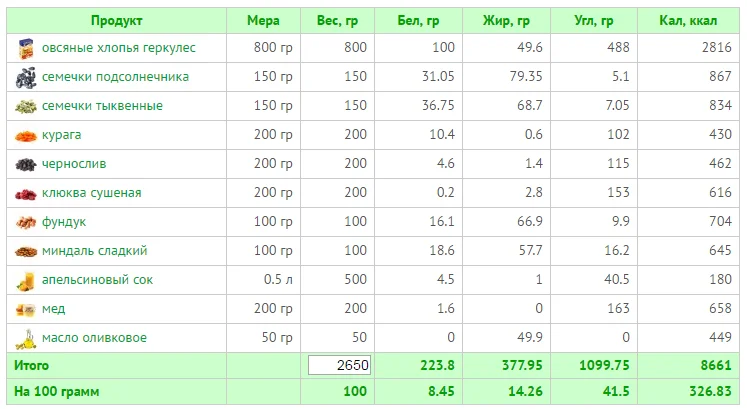This screenshot has width=747, height=409.
Task: Select calories value 449
Action: [720, 338]
